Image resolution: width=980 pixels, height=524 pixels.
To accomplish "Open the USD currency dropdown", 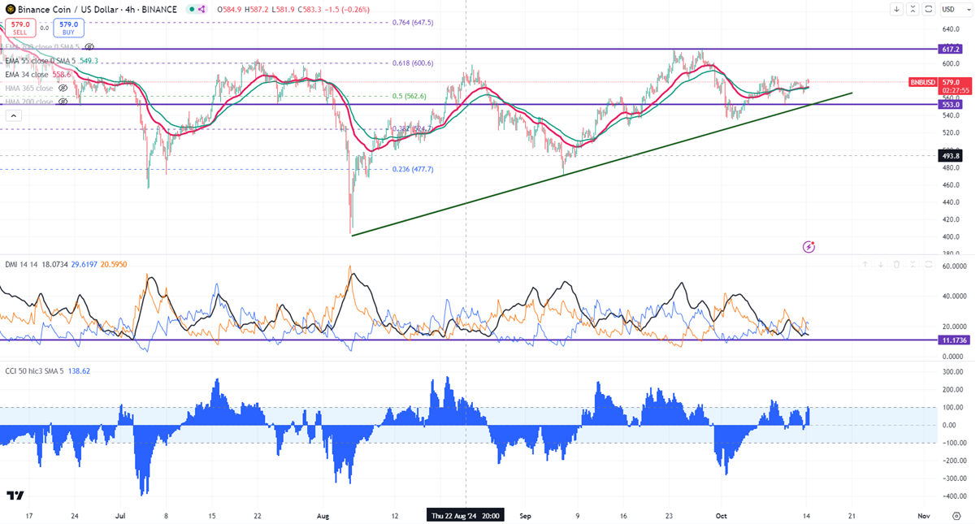I will pyautogui.click(x=956, y=9).
